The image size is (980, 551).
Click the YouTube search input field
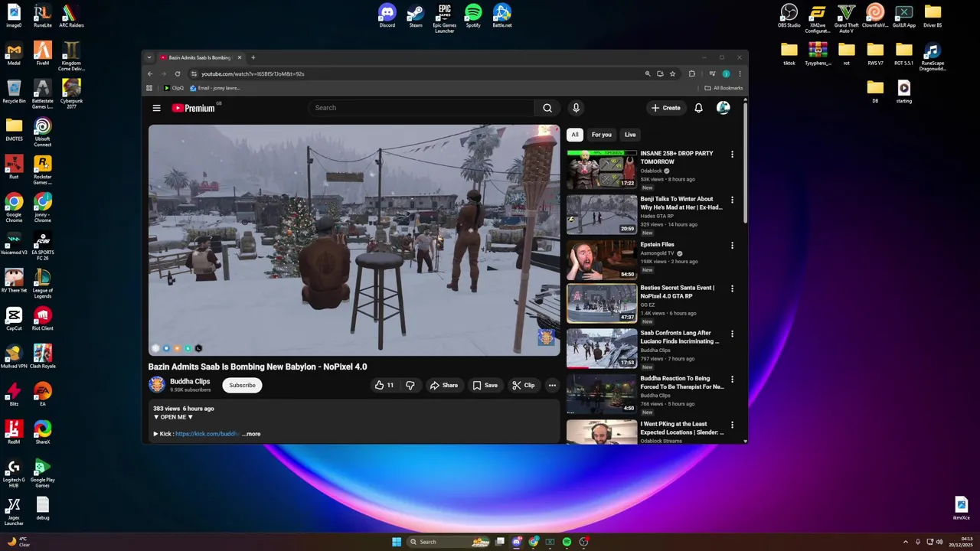tap(421, 108)
